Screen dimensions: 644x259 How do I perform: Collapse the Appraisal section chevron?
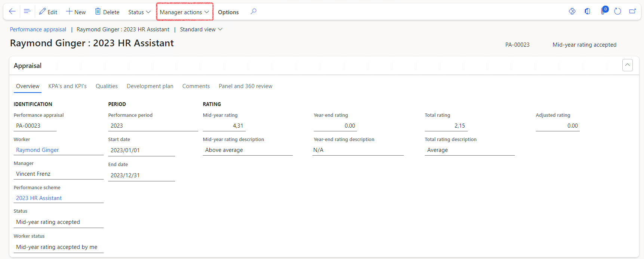628,65
